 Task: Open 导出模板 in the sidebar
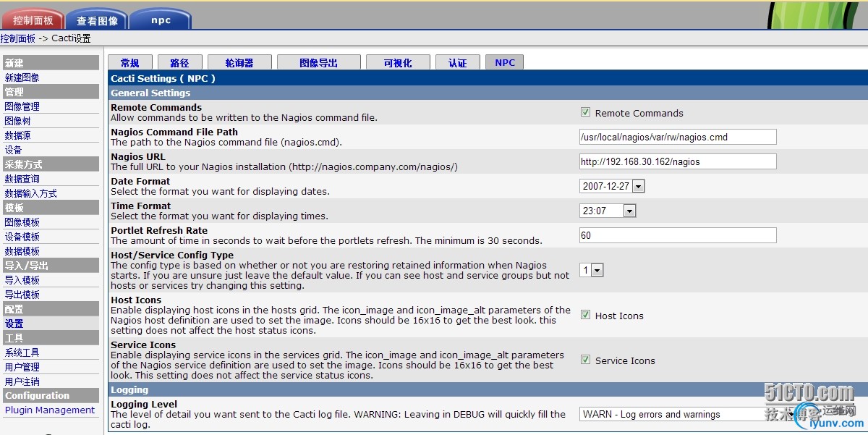tap(22, 295)
